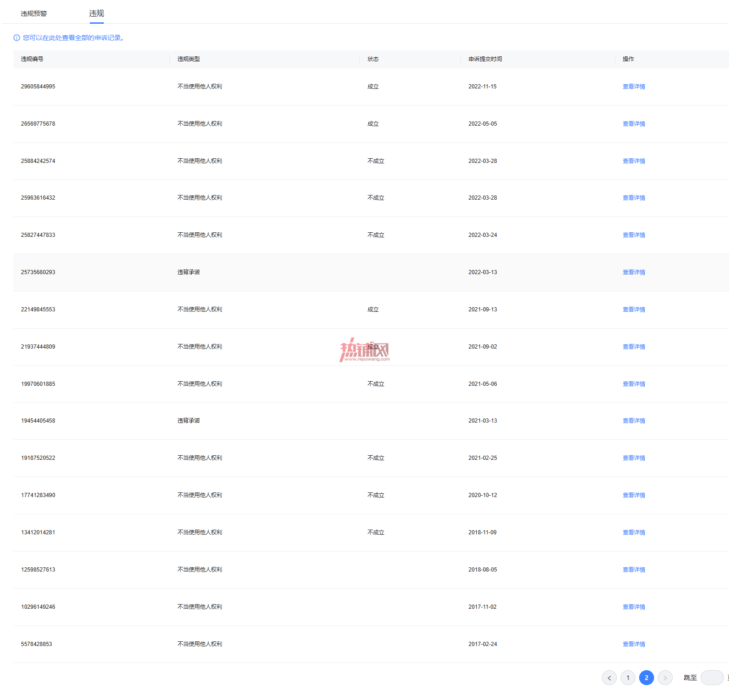The height and width of the screenshot is (700, 729).
Task: View details for violation 29605844995
Action: (x=634, y=87)
